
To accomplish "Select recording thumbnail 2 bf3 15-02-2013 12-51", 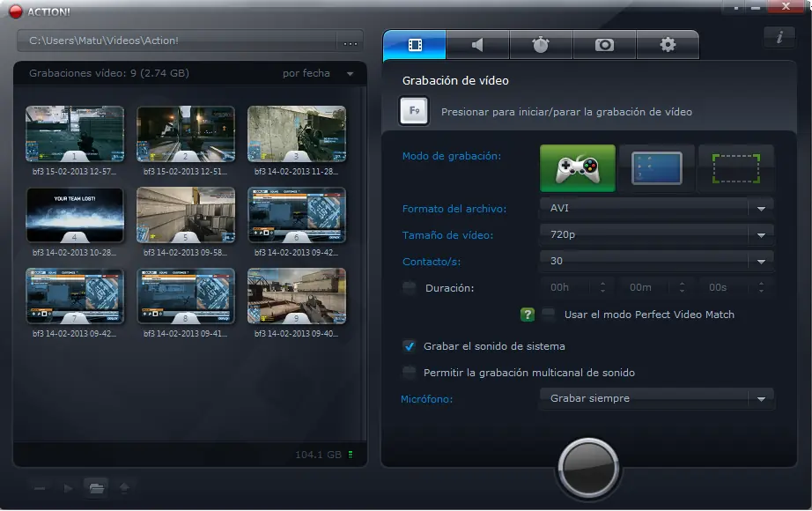I will 186,134.
